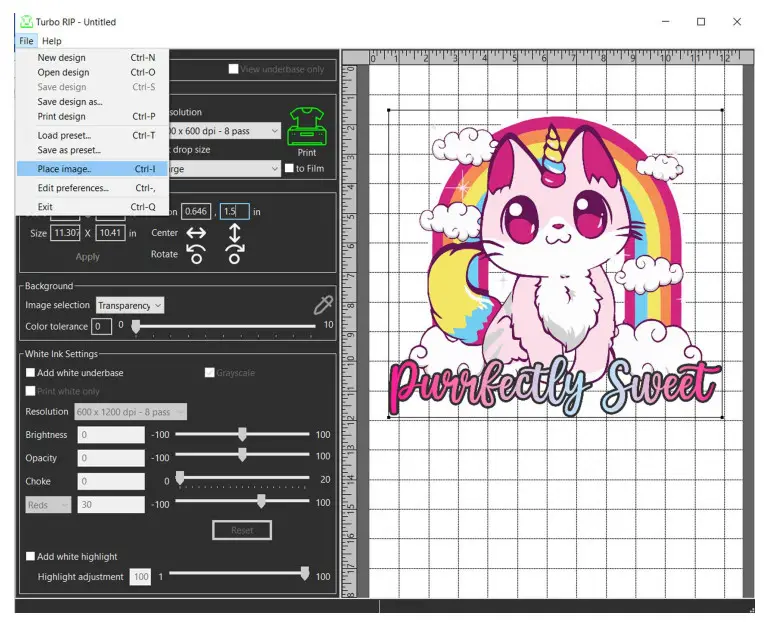Select 'Save design as...' menu entry

click(x=93, y=102)
